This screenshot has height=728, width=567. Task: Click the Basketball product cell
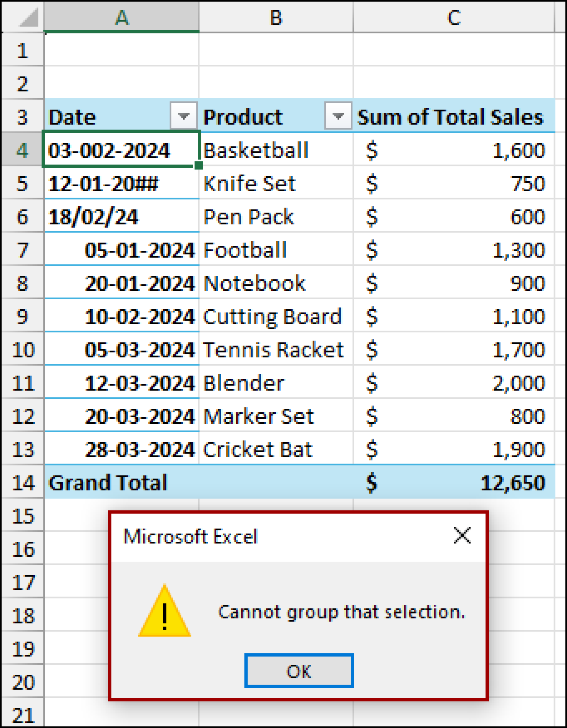pyautogui.click(x=276, y=150)
